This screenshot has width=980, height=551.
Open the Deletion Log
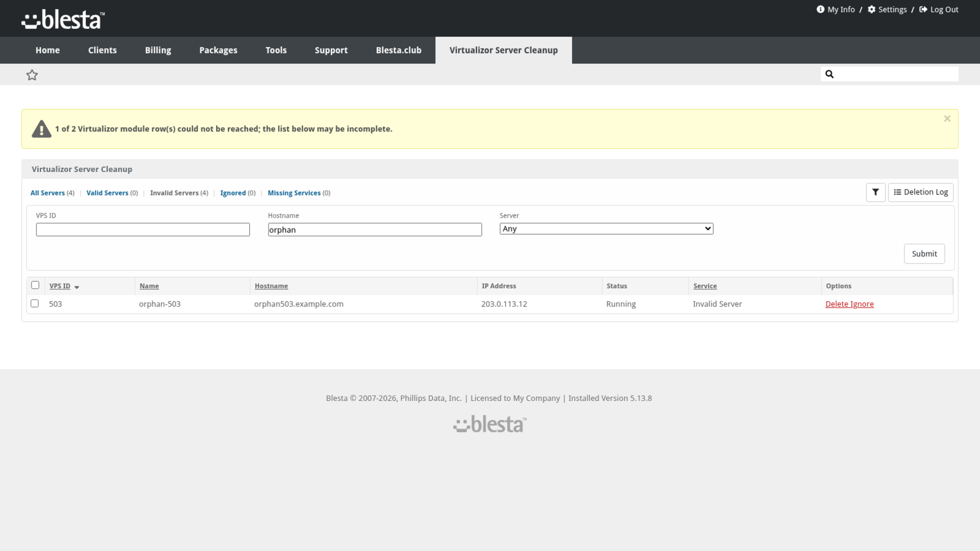click(x=920, y=192)
